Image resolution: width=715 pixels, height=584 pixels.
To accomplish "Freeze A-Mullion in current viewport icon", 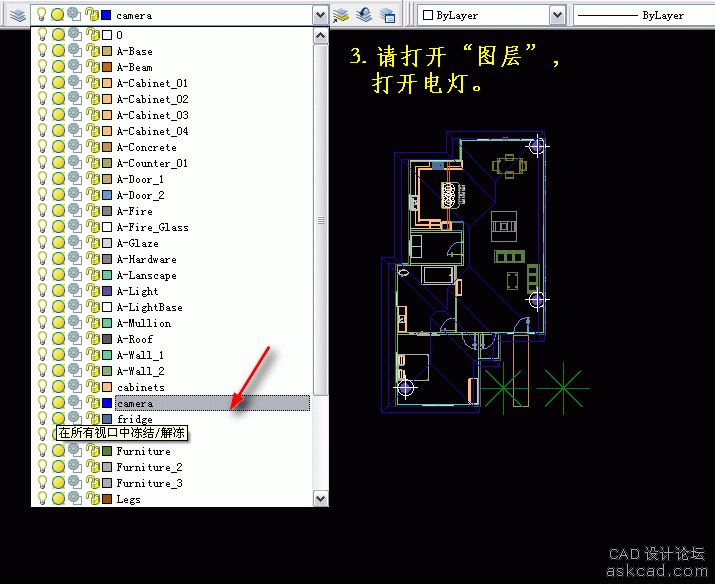I will [75, 323].
